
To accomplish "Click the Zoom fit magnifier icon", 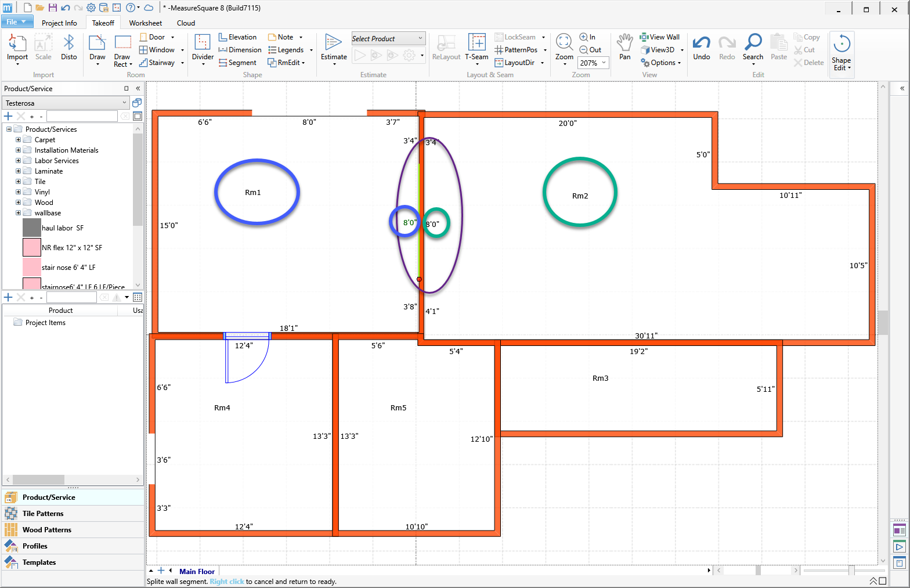I will point(564,42).
